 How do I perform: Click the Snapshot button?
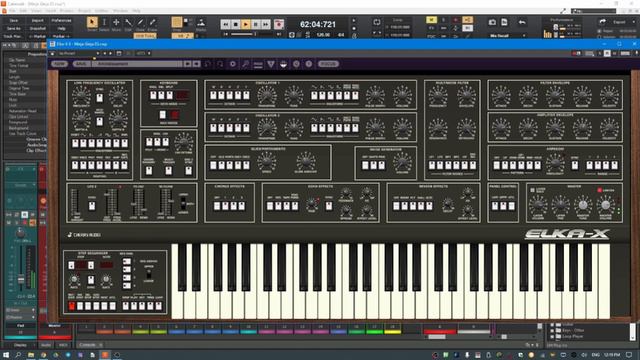tap(38, 29)
